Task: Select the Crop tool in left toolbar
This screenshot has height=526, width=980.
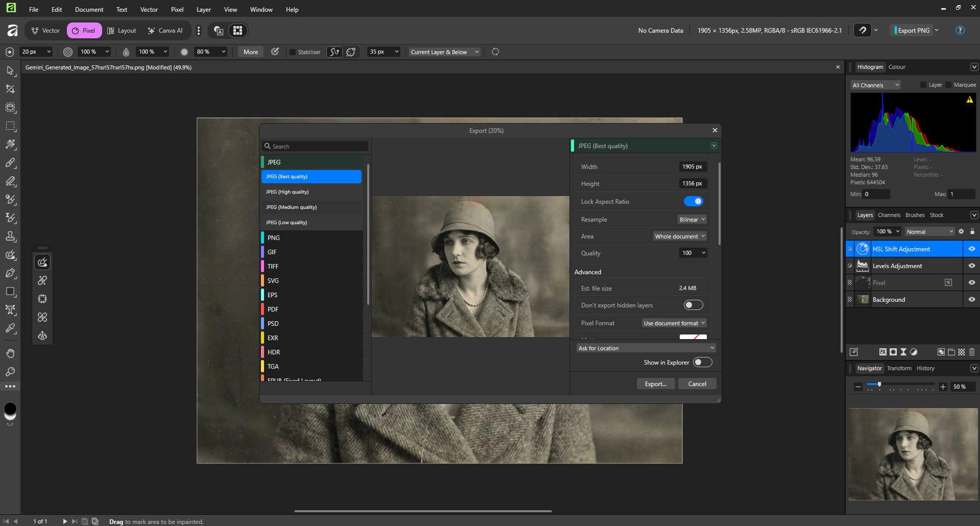Action: [x=10, y=89]
